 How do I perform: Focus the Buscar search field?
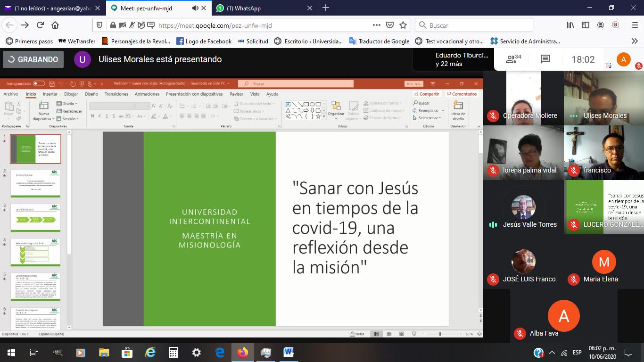(x=474, y=25)
